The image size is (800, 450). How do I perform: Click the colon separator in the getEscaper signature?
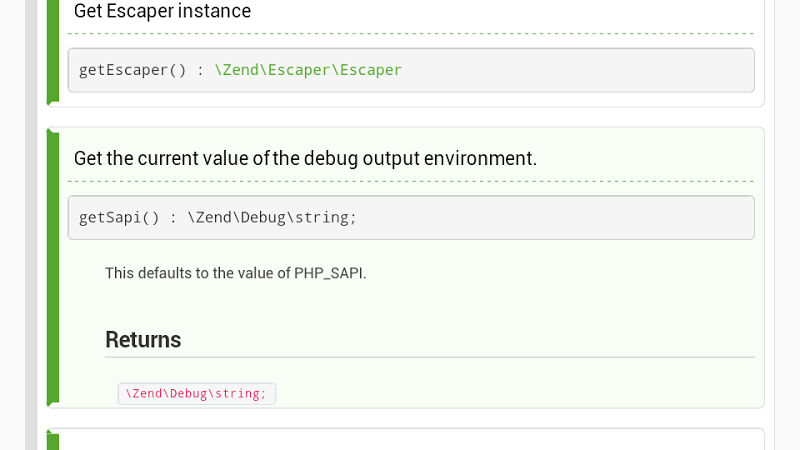[x=200, y=70]
